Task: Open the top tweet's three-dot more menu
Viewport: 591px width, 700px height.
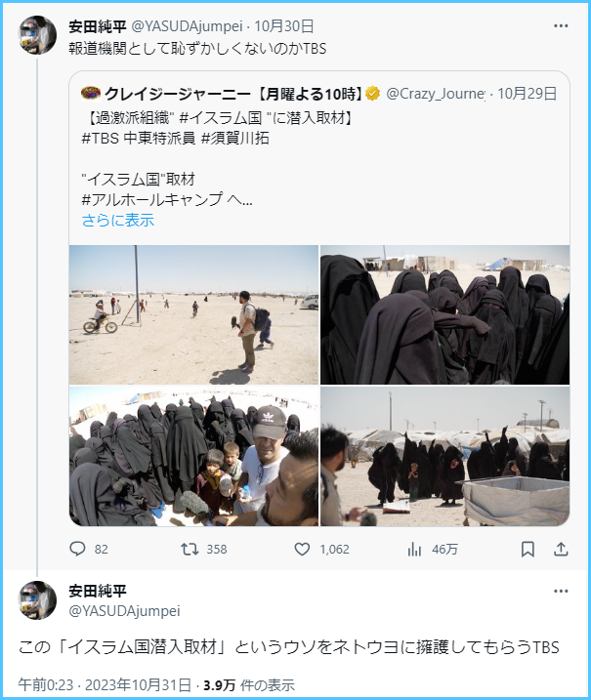Action: tap(561, 26)
